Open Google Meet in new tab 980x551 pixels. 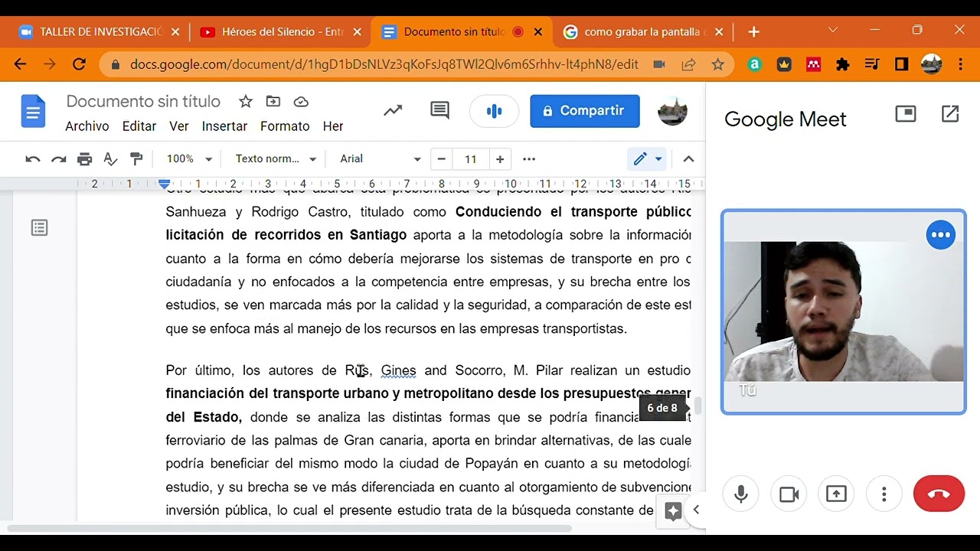[950, 114]
